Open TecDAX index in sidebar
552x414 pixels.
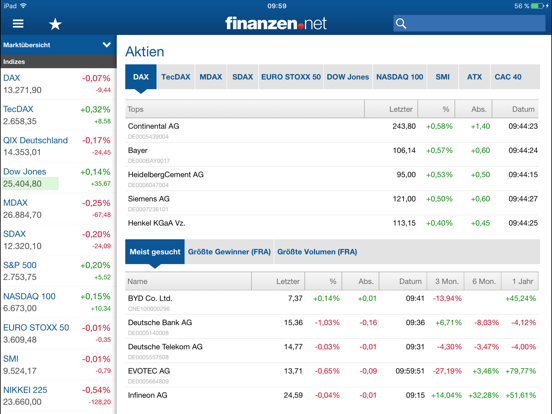coord(58,115)
